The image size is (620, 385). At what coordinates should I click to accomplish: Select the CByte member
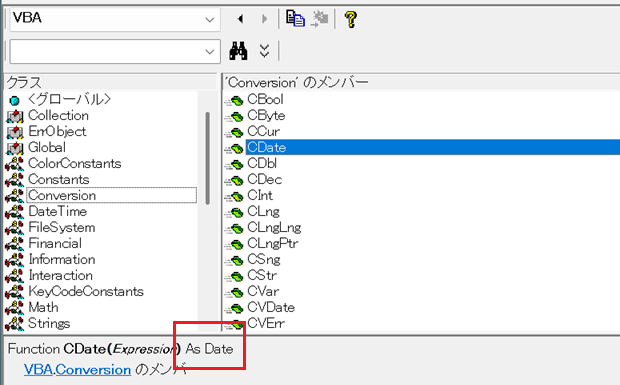pos(266,115)
